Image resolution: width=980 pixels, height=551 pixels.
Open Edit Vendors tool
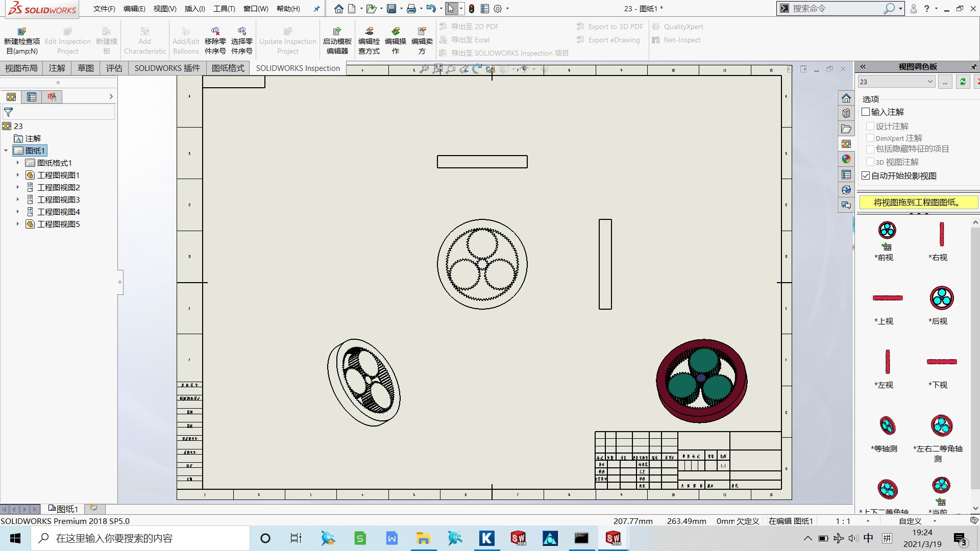[x=422, y=41]
